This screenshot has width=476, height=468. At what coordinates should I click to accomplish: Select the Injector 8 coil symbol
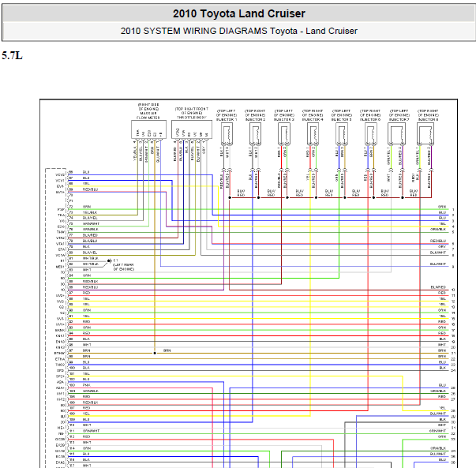pyautogui.click(x=425, y=133)
